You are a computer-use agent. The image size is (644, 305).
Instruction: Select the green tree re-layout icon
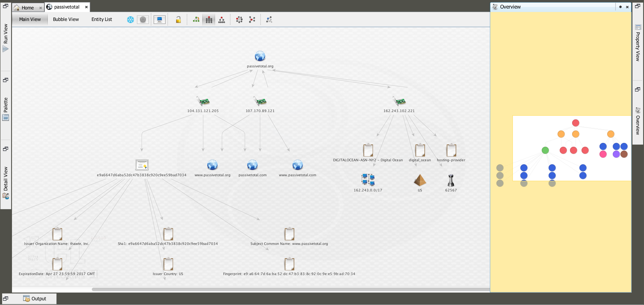[196, 19]
